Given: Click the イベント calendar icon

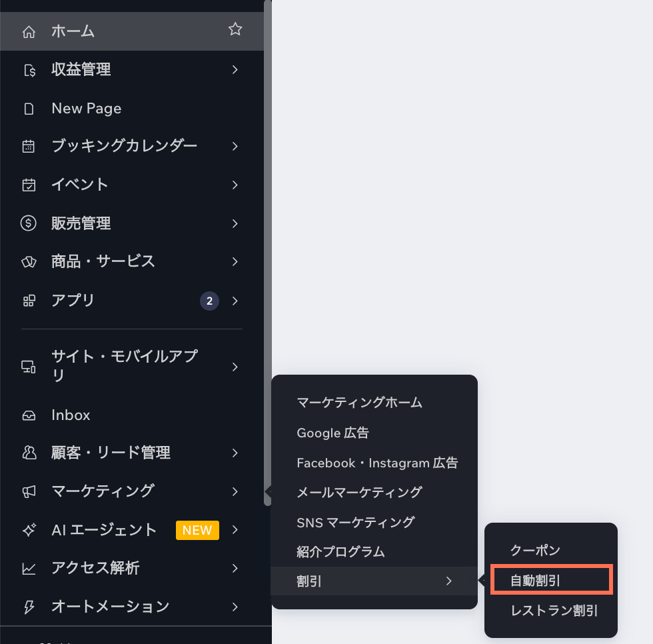Looking at the screenshot, I should click(29, 185).
